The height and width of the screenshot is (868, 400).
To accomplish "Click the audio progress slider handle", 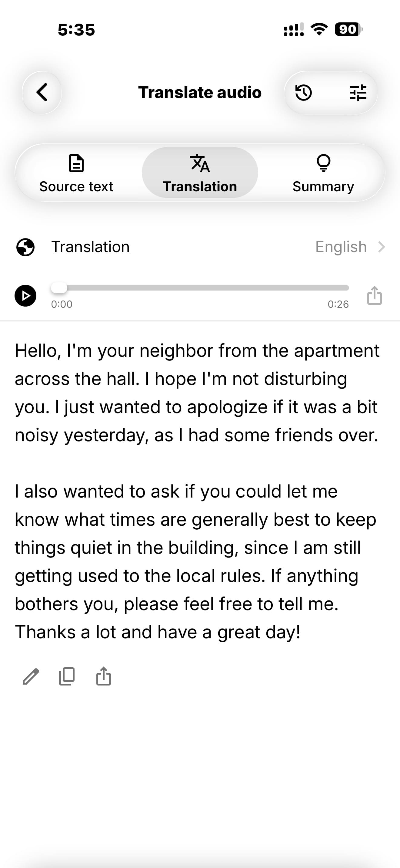I will coord(59,288).
